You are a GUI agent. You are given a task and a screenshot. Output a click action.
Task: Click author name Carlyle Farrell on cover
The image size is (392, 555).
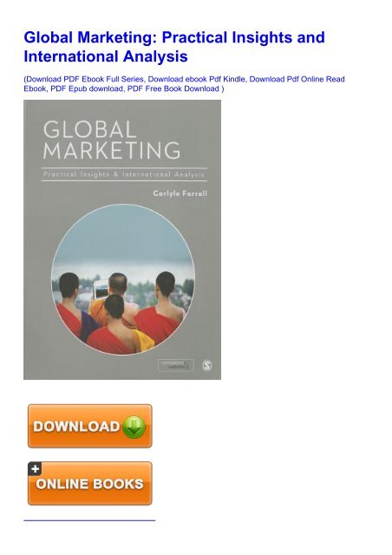[x=180, y=193]
